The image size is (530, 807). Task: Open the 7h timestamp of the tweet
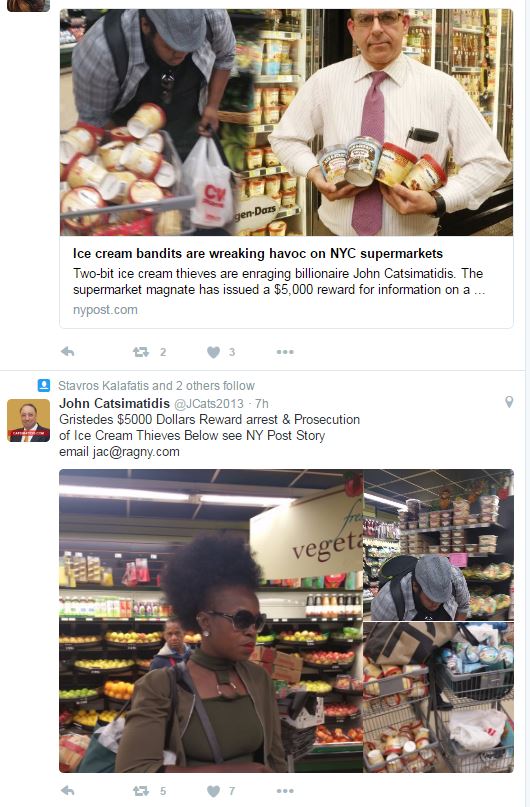(x=262, y=404)
